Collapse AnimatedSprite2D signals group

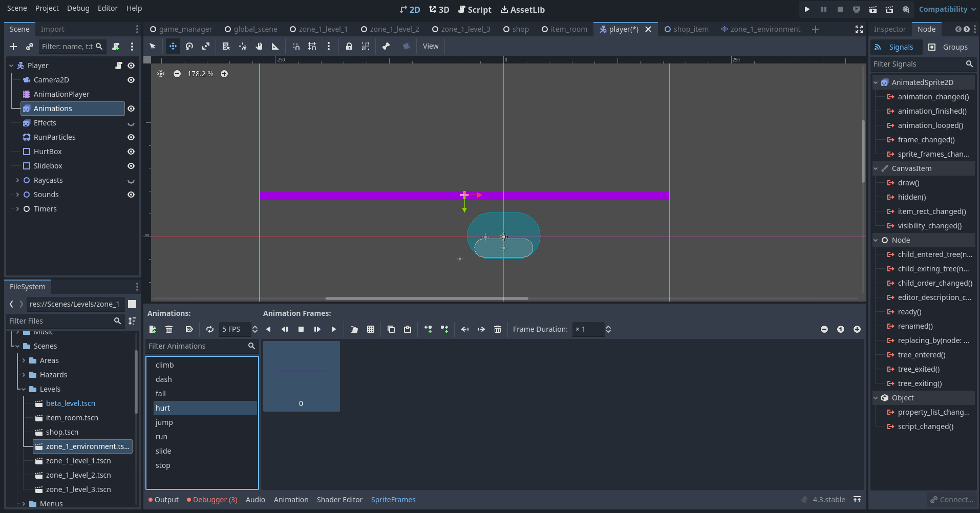tap(876, 82)
